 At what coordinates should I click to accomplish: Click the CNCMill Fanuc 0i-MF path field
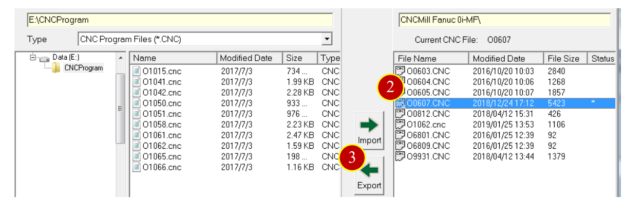click(x=504, y=20)
